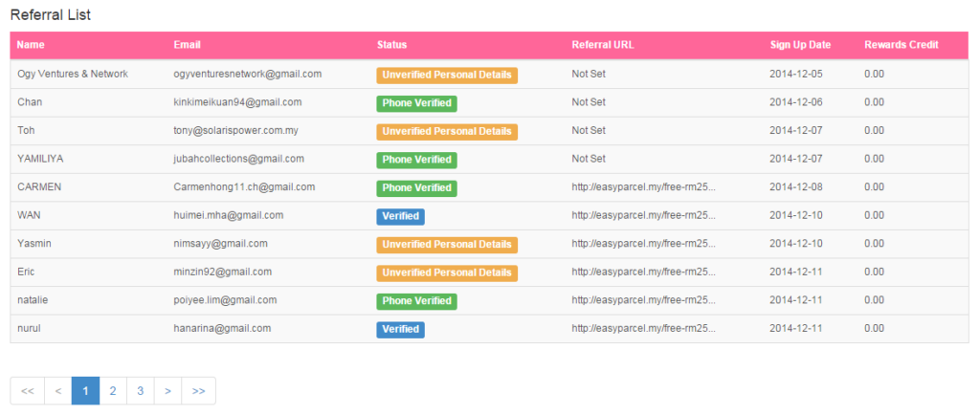
Task: Click the Email column header
Action: coord(187,45)
